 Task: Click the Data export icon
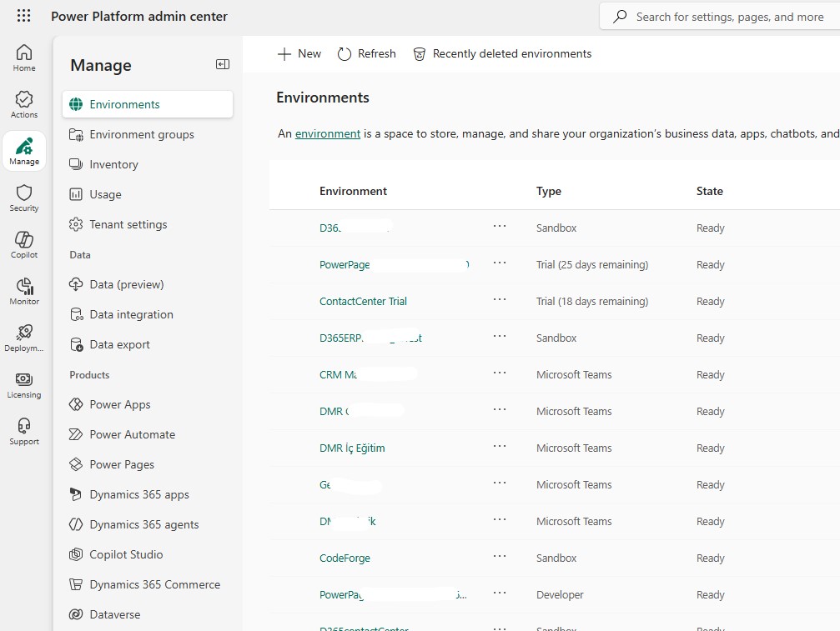[76, 344]
